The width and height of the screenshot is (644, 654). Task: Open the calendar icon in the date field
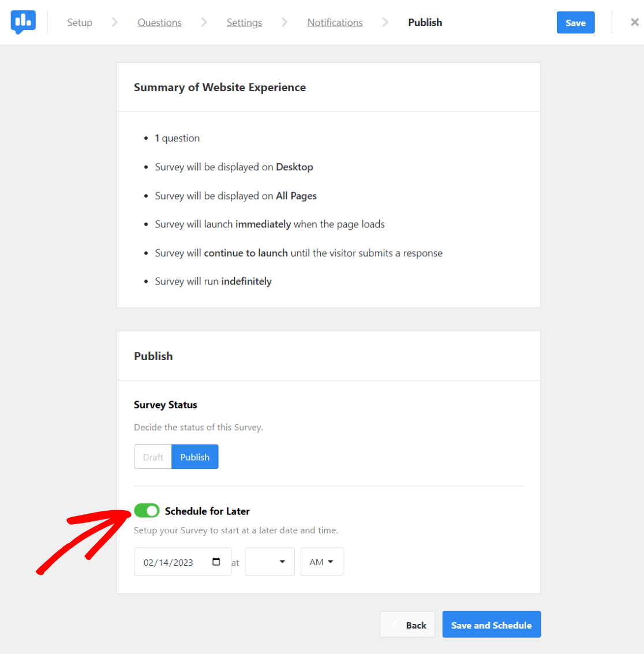(x=217, y=562)
